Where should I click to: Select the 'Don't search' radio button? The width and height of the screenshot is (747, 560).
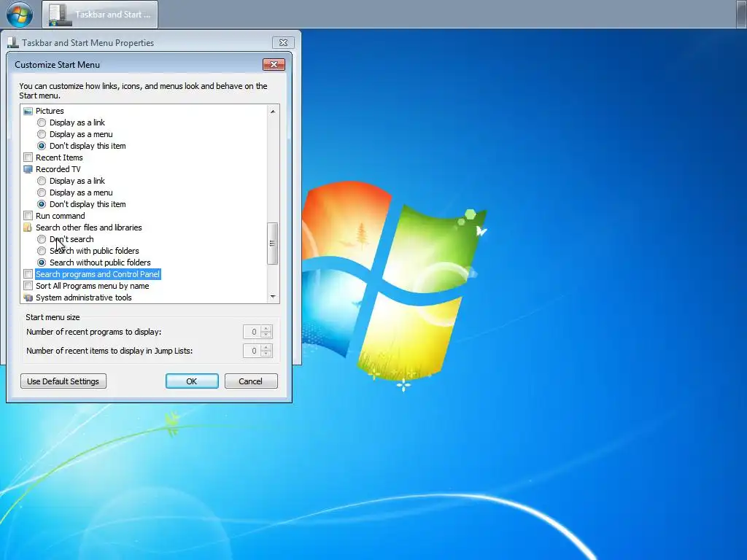(x=42, y=239)
